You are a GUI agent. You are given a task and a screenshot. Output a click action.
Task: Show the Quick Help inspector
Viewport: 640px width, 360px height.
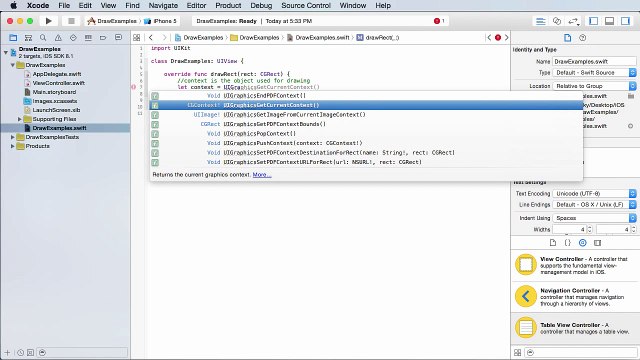(582, 38)
